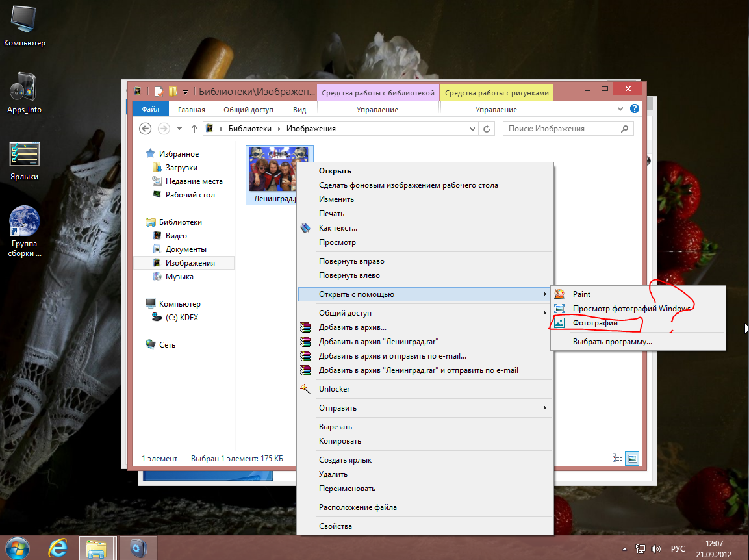Switch to the Общий доступ ribbon tab
Viewport: 749px width, 560px height.
click(x=248, y=110)
